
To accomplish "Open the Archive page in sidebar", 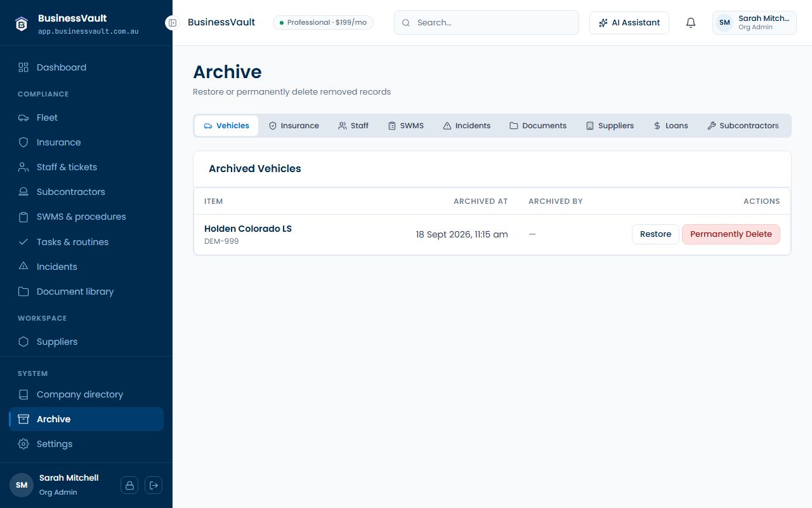I will coord(86,419).
